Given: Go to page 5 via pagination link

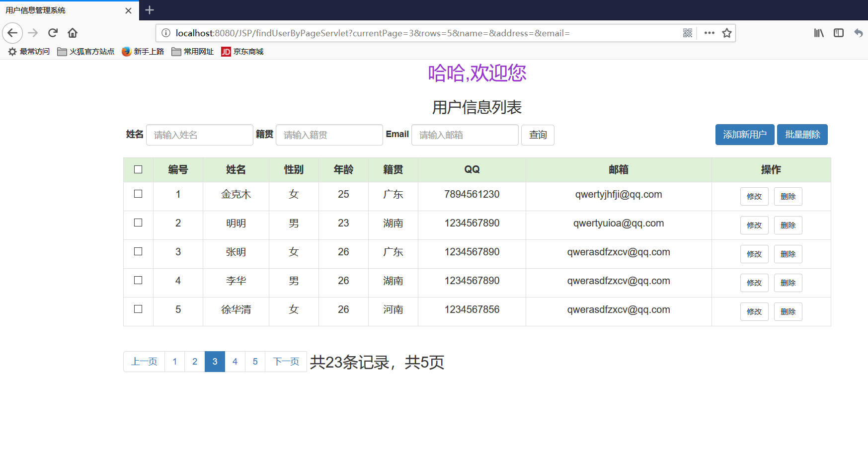Looking at the screenshot, I should 255,362.
